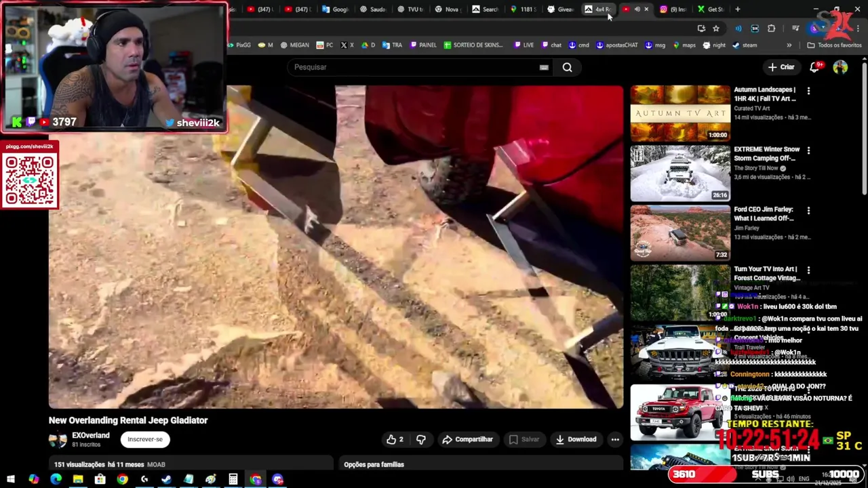
Task: Like the video with thumbs up
Action: point(395,439)
